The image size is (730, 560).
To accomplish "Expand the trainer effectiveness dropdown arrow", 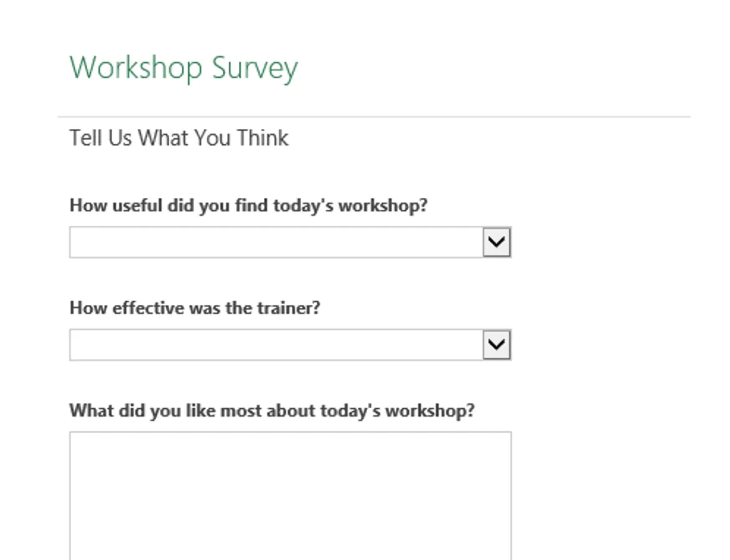I will point(497,345).
